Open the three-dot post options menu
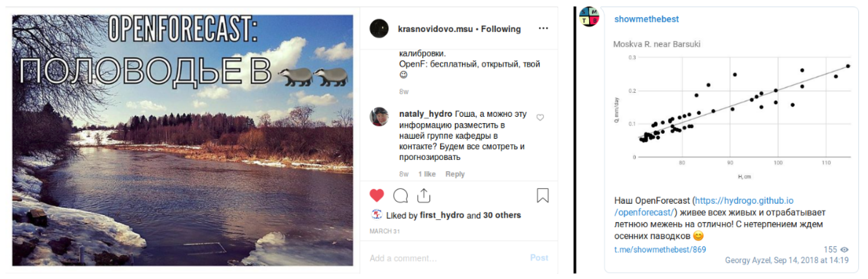 [543, 28]
